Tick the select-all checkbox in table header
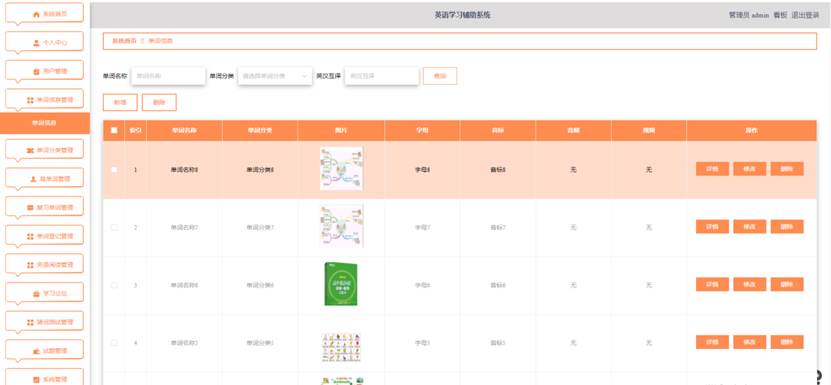This screenshot has height=385, width=831. click(114, 130)
